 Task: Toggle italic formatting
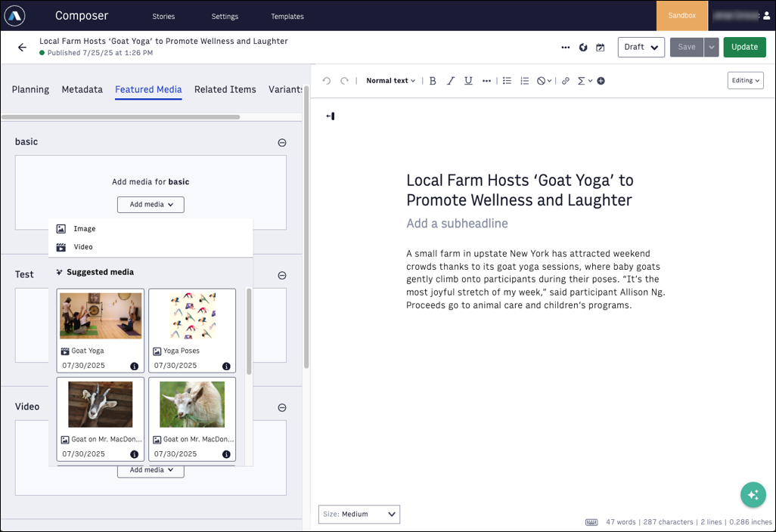450,81
